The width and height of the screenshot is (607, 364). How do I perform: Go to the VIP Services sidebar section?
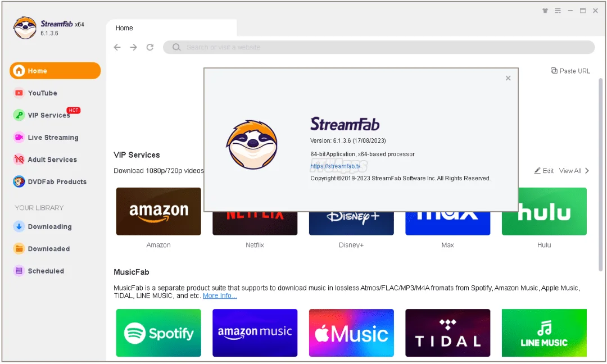55,115
